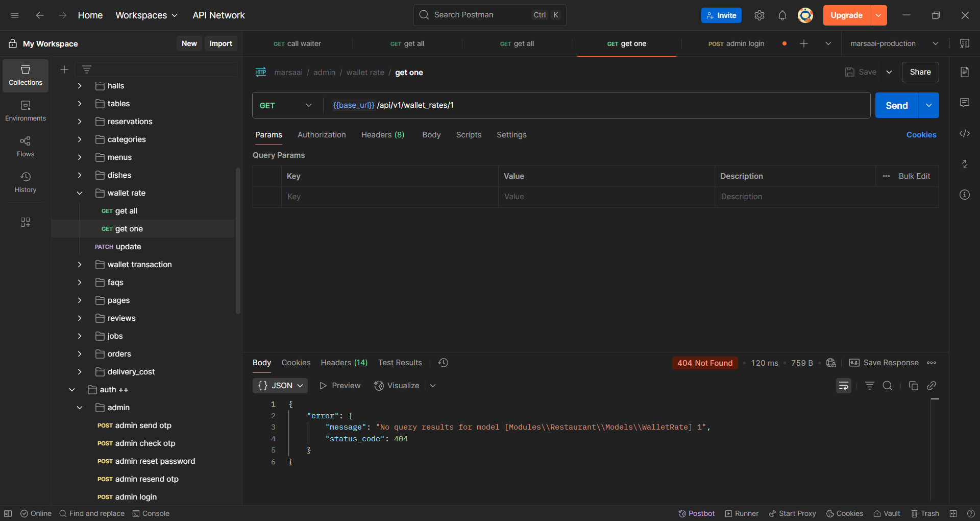Image resolution: width=980 pixels, height=521 pixels.
Task: Click the request URL input field
Action: click(x=596, y=105)
